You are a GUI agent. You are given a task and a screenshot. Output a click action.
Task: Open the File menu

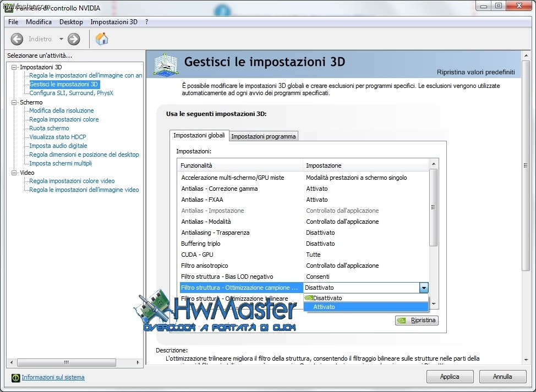13,22
